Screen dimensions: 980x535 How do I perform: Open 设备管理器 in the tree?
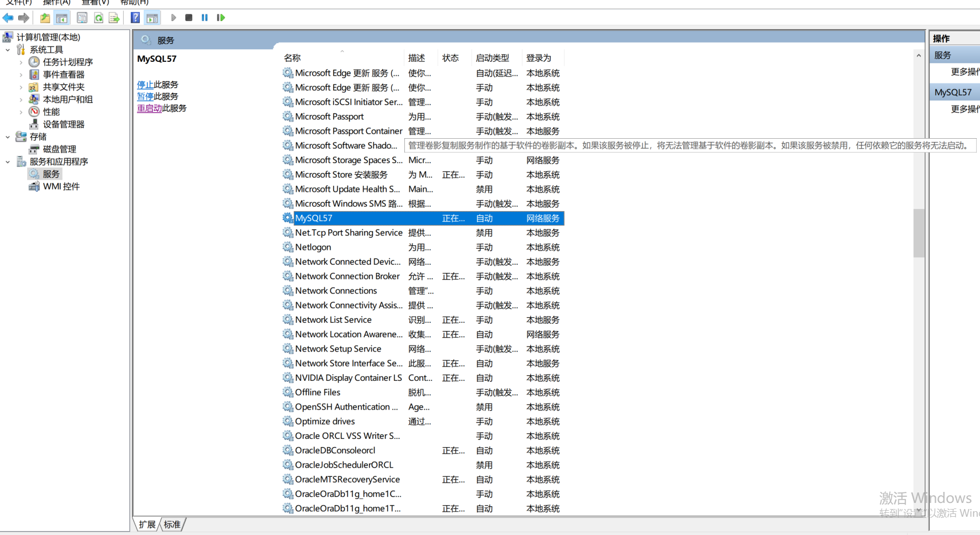point(64,124)
